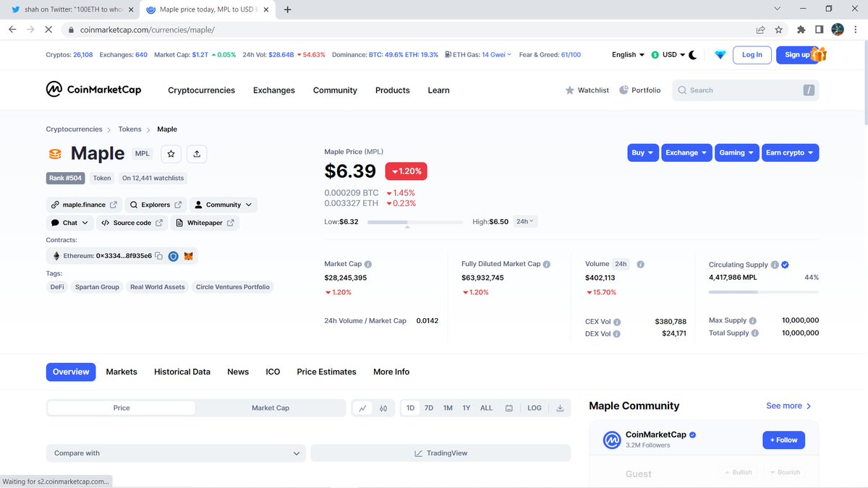Click the Market Cap info icon
Viewport: 868px width, 488px height.
368,265
